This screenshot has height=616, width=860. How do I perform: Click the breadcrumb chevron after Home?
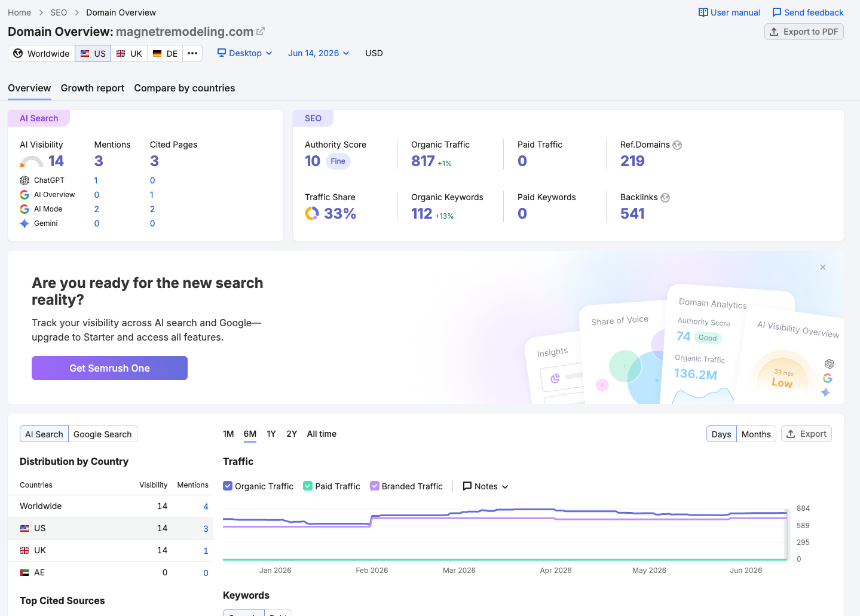(x=41, y=13)
